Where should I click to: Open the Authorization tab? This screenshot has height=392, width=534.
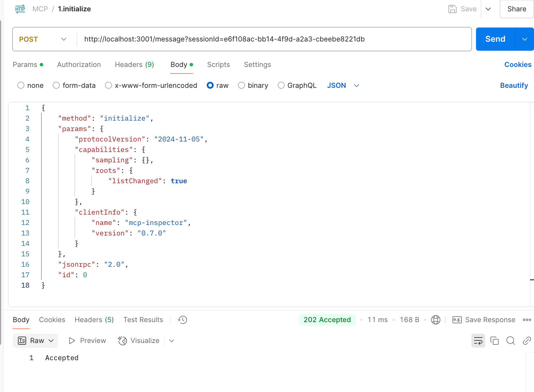coord(79,65)
